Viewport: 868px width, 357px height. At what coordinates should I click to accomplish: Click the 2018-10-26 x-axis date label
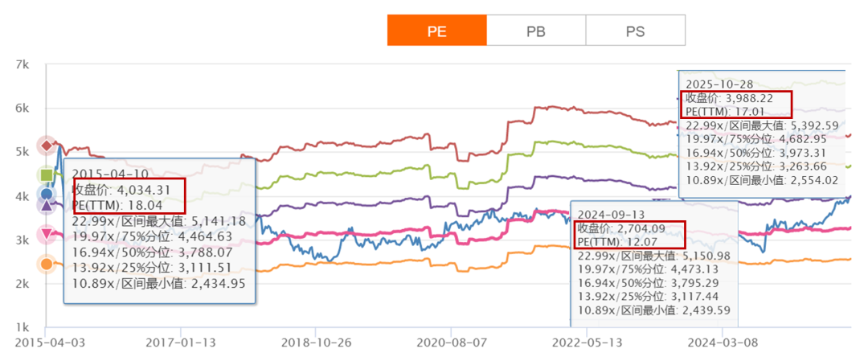pos(317,341)
